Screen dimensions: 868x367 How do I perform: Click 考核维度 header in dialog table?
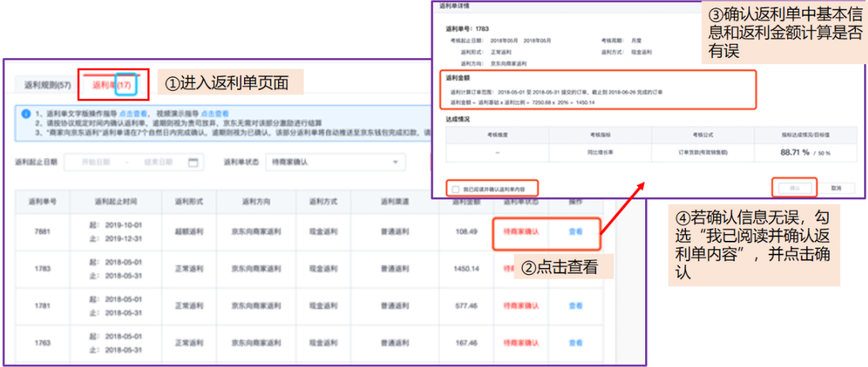click(x=497, y=134)
